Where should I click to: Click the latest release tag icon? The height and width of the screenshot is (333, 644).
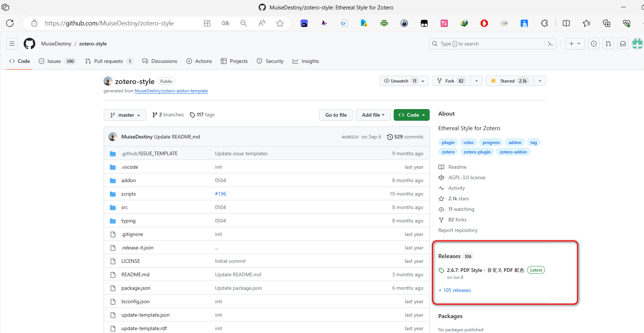[441, 270]
